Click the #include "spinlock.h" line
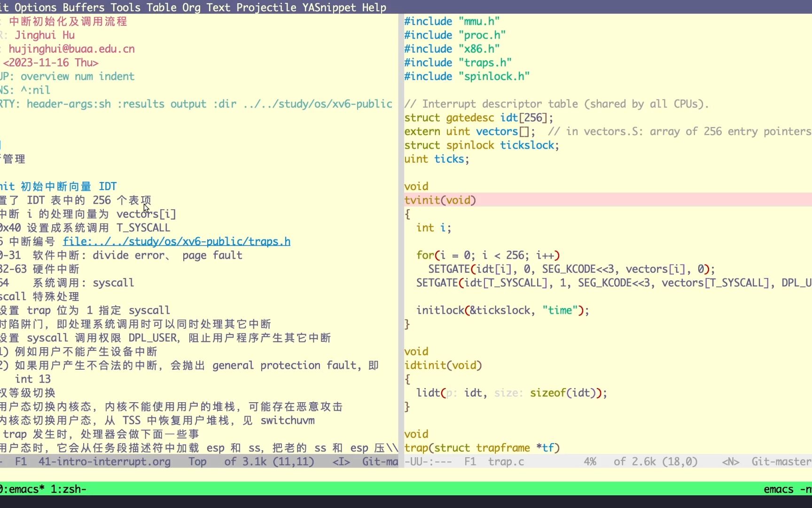 [x=467, y=76]
